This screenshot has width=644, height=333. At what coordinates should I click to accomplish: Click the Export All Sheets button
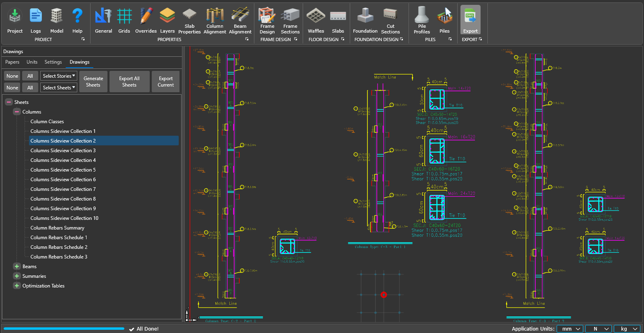pos(129,82)
